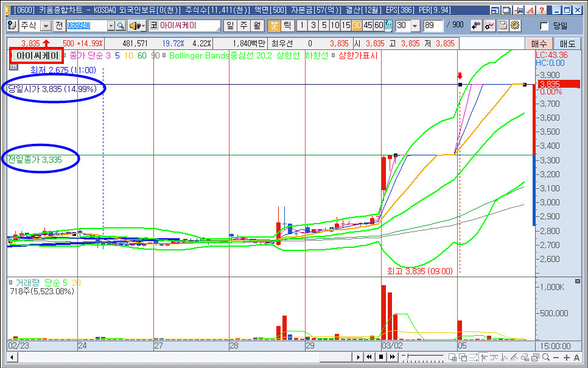This screenshot has width=588, height=368.
Task: Click the play button in chart scroll controls
Action: pos(359,357)
